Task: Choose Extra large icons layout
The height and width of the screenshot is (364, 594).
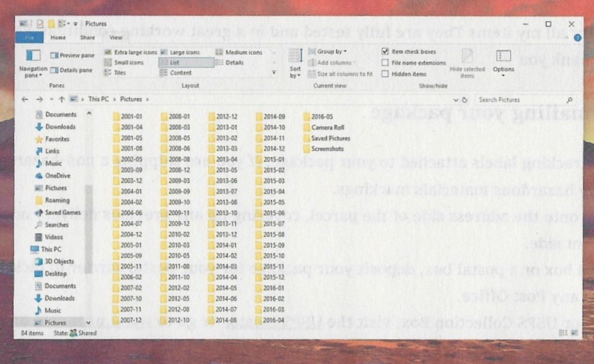Action: 131,52
